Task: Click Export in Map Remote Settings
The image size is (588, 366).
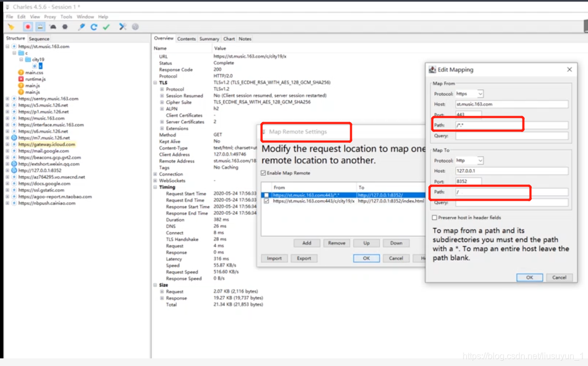Action: 304,259
